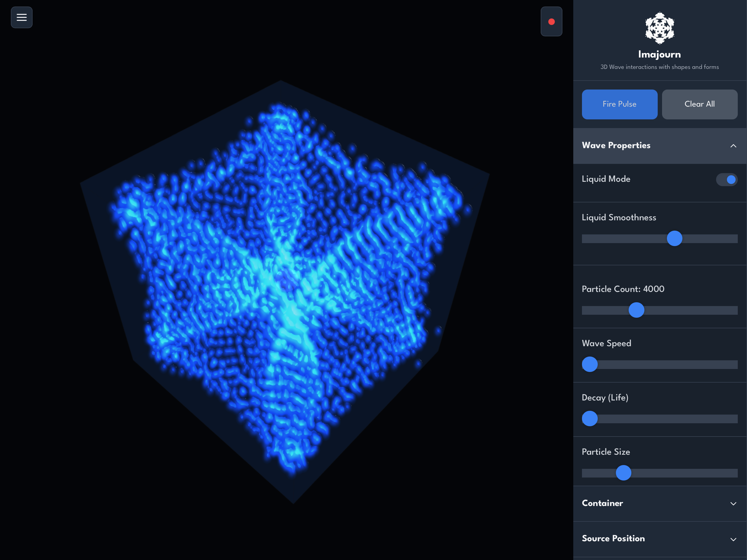Click the Decay (Life) slider handle
Image resolution: width=747 pixels, height=560 pixels.
590,419
